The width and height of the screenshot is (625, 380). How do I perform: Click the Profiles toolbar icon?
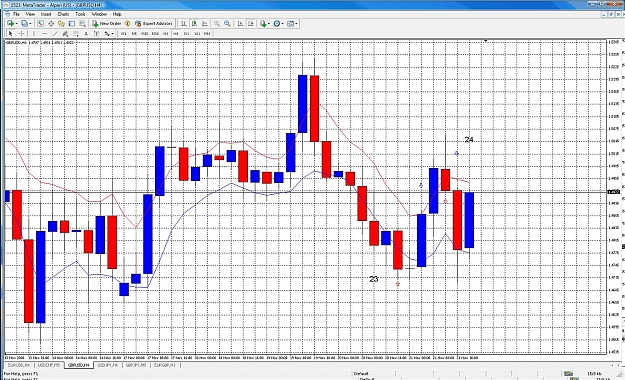[24, 24]
